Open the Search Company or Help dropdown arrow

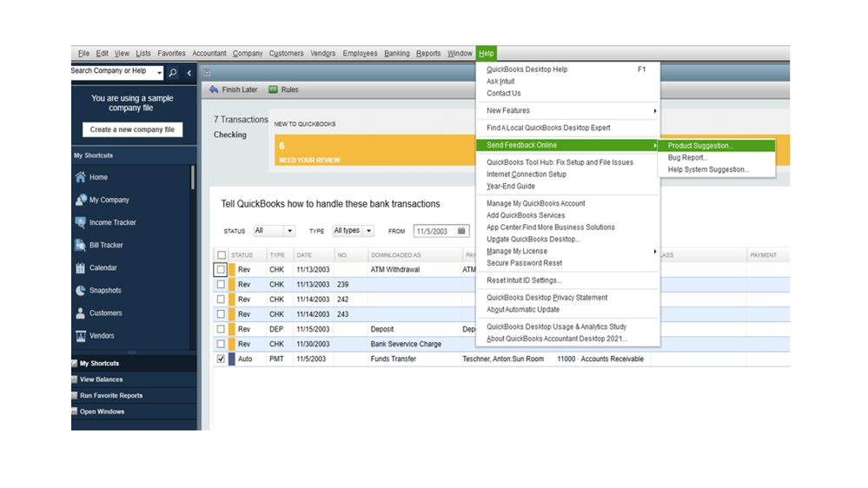[x=159, y=72]
